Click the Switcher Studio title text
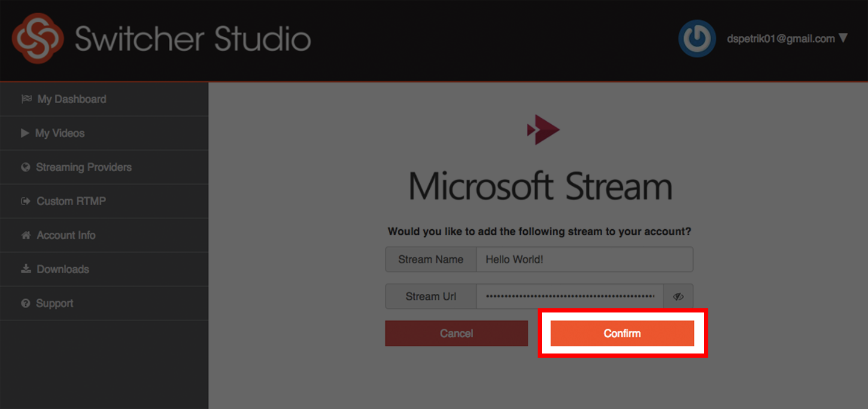The width and height of the screenshot is (868, 409). (x=193, y=39)
